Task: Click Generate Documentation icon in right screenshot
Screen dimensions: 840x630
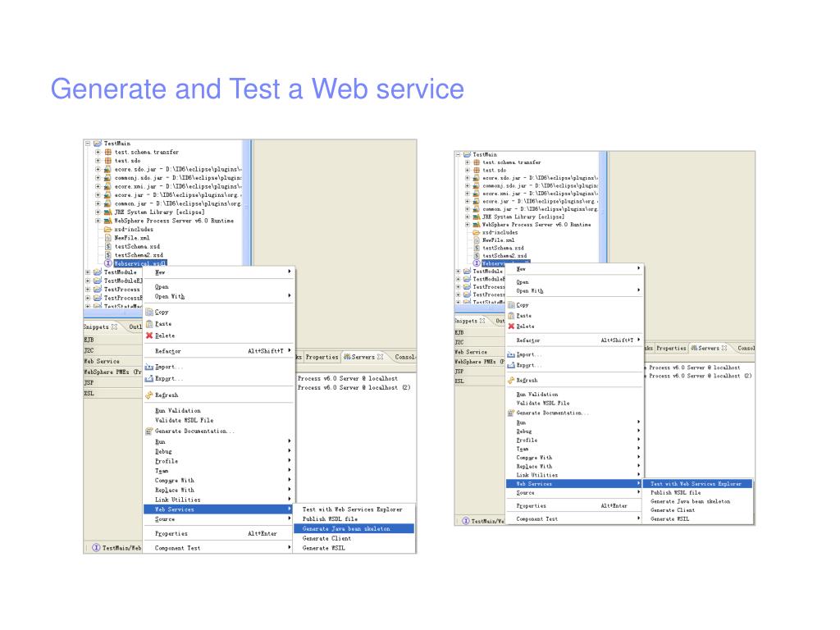Action: (511, 413)
